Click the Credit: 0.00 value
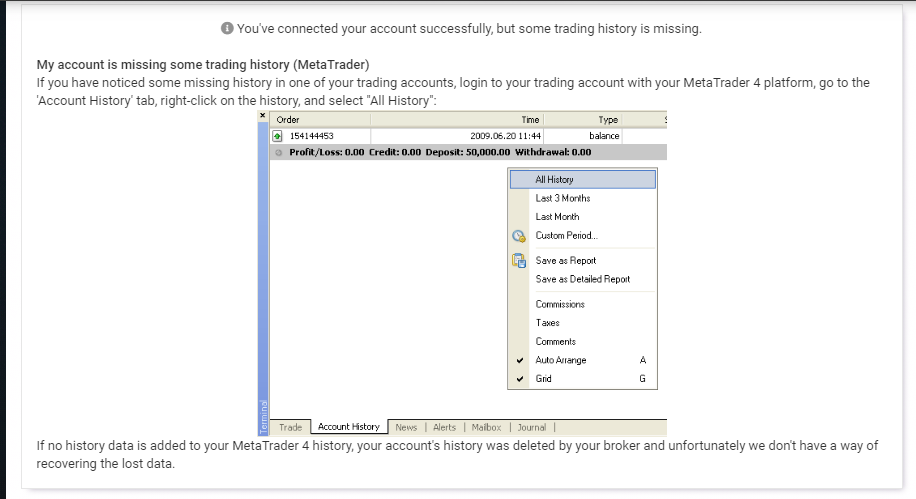 click(x=395, y=153)
